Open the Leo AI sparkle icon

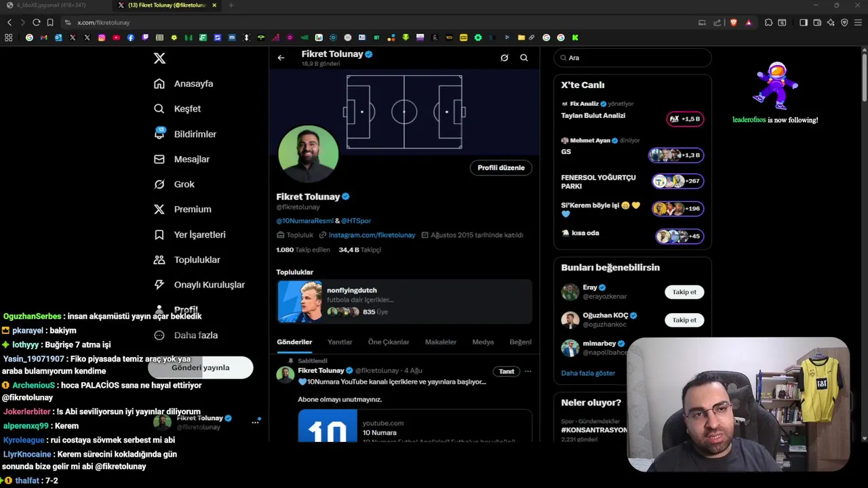pos(831,22)
